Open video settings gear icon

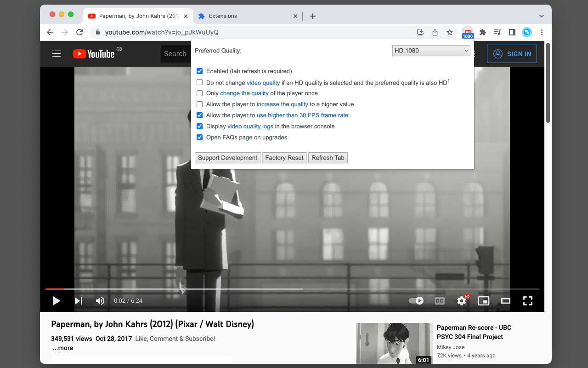coord(462,301)
